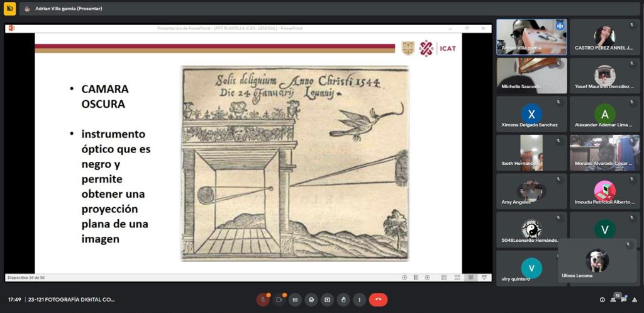Click the speaking indicator on Adrian's tile

tap(559, 26)
